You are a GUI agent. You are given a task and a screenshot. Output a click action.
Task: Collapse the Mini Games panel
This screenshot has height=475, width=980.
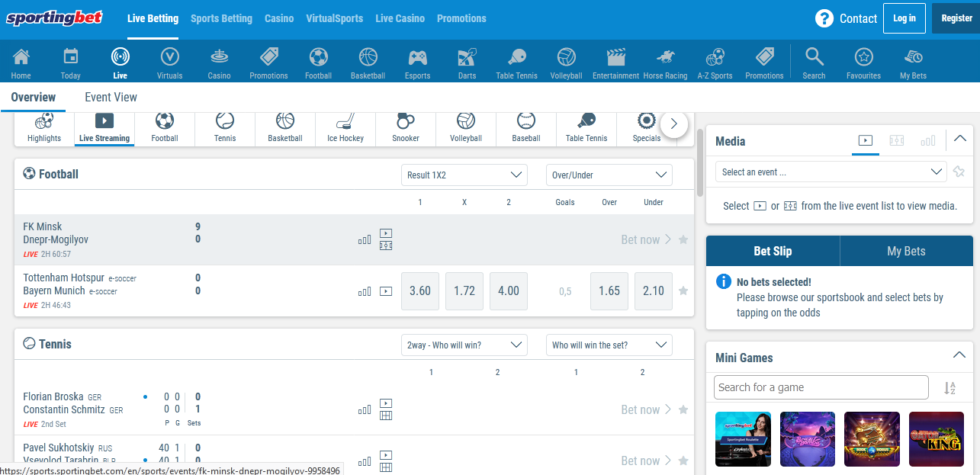point(960,355)
